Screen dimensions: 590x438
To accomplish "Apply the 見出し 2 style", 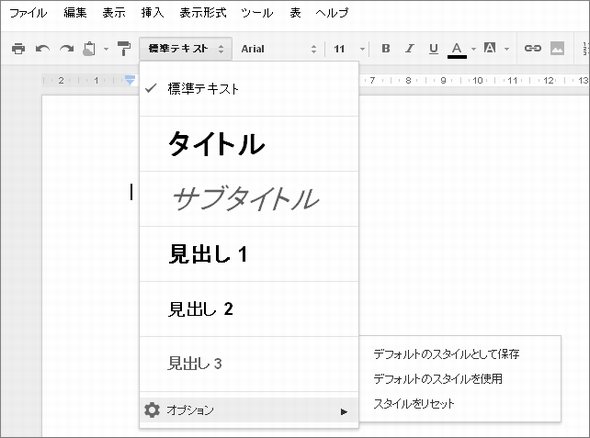I will point(249,309).
